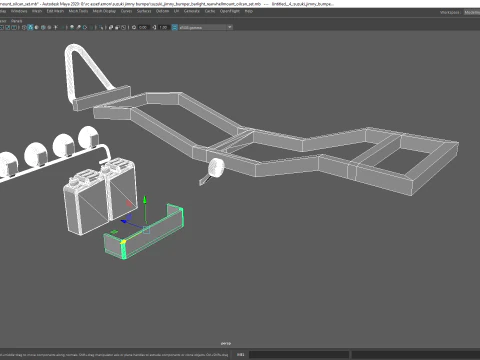The height and width of the screenshot is (360, 480).
Task: Enable smooth shade all viewport icon
Action: [30, 27]
